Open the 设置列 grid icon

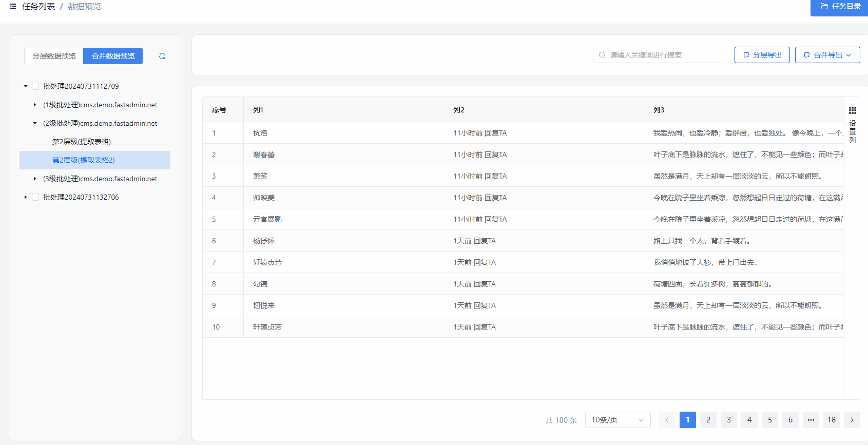pyautogui.click(x=853, y=110)
